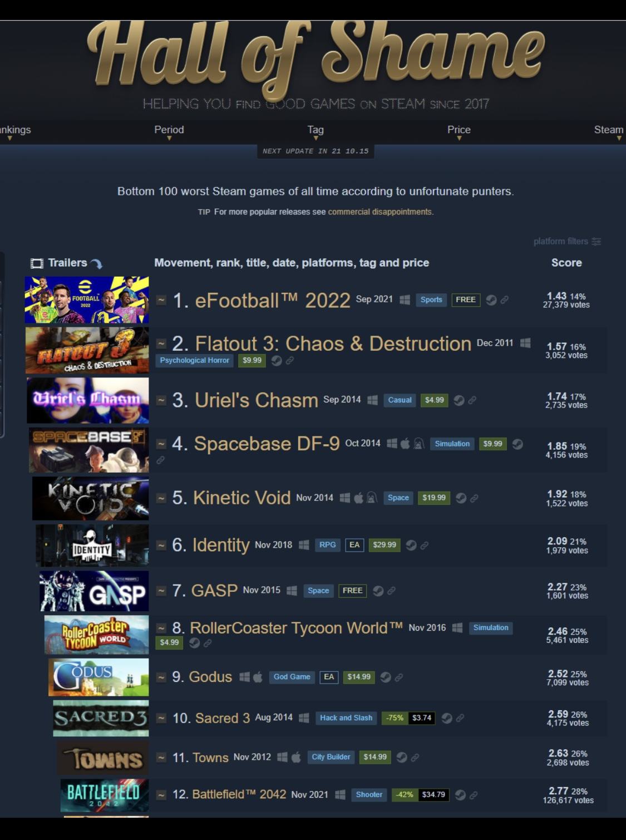The width and height of the screenshot is (626, 840).
Task: Expand the Price dropdown menu
Action: [x=459, y=132]
